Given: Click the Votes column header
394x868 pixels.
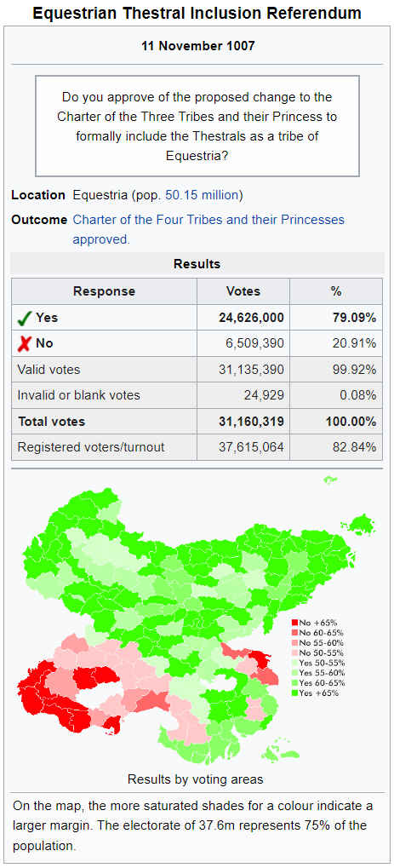Looking at the screenshot, I should (243, 291).
